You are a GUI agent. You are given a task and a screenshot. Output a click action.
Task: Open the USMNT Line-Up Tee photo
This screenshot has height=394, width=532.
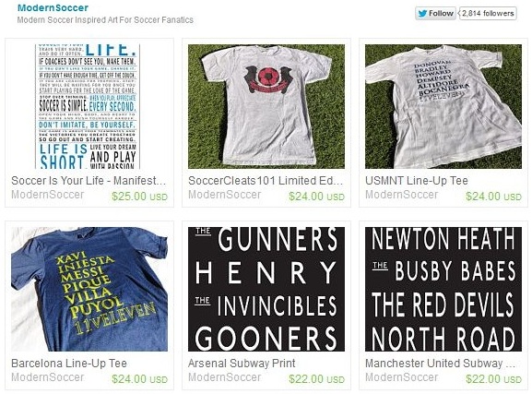[443, 106]
